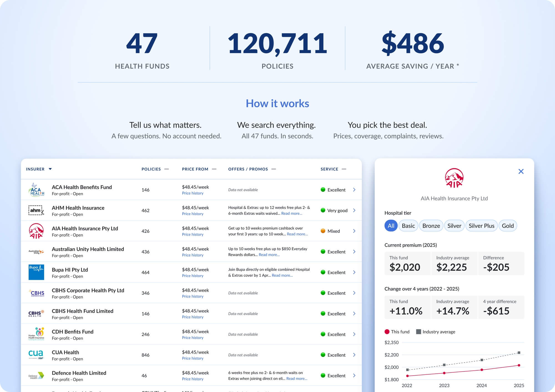Image resolution: width=555 pixels, height=392 pixels.
Task: Read more about Australian Unity offer
Action: pyautogui.click(x=269, y=255)
